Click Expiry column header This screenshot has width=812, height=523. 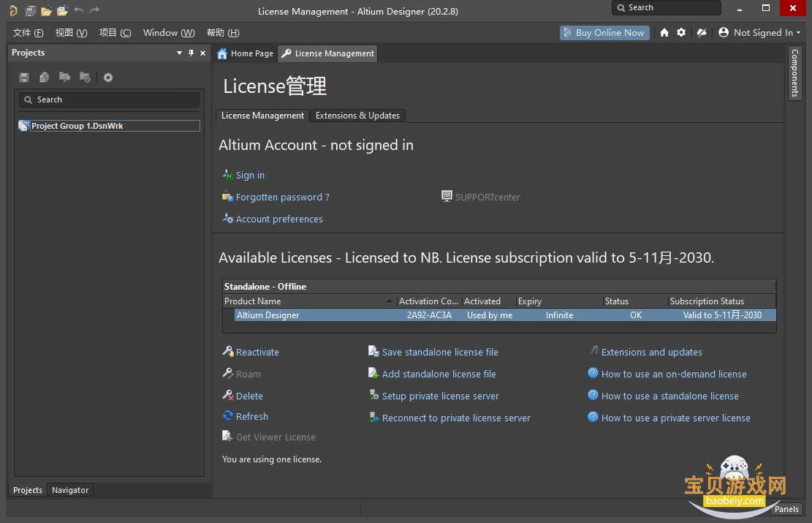click(559, 301)
